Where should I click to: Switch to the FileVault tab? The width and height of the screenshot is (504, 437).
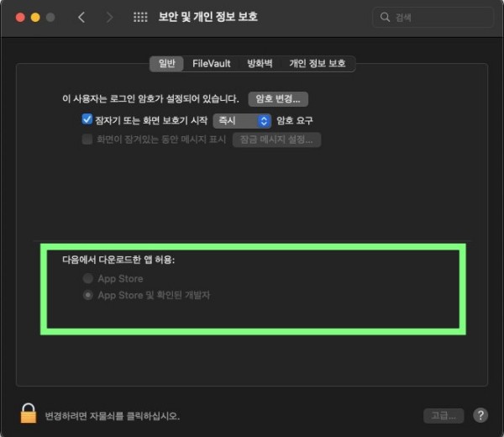pyautogui.click(x=211, y=63)
